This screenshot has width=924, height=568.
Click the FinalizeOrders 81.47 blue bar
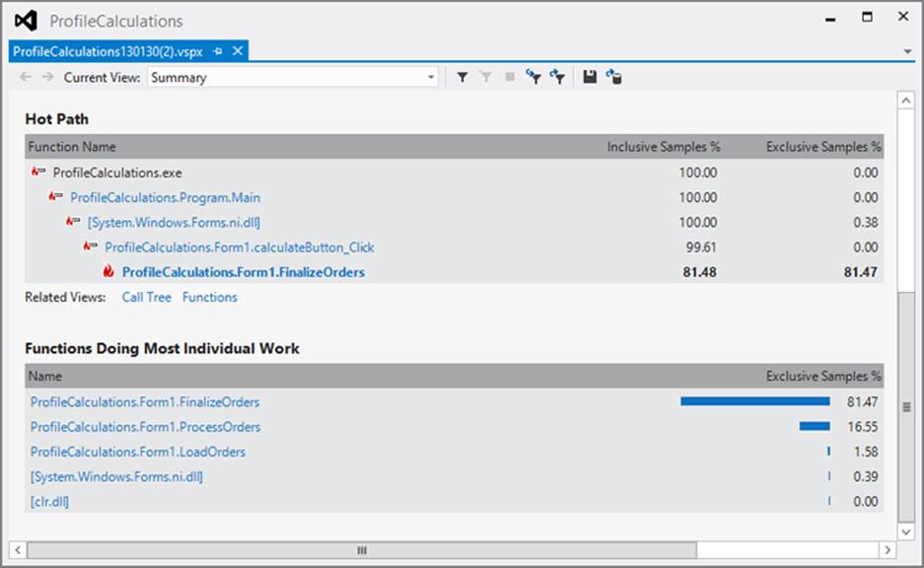[755, 401]
